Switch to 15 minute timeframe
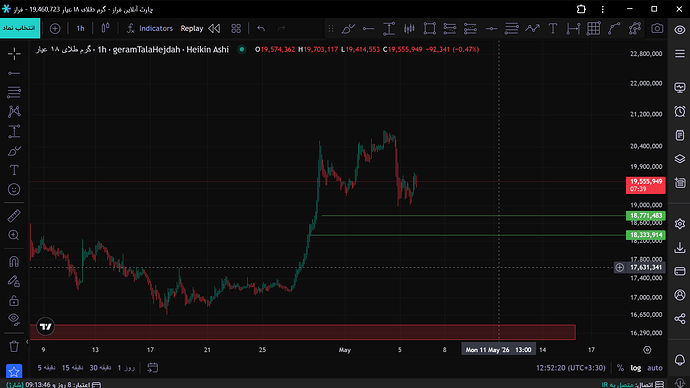 click(73, 368)
